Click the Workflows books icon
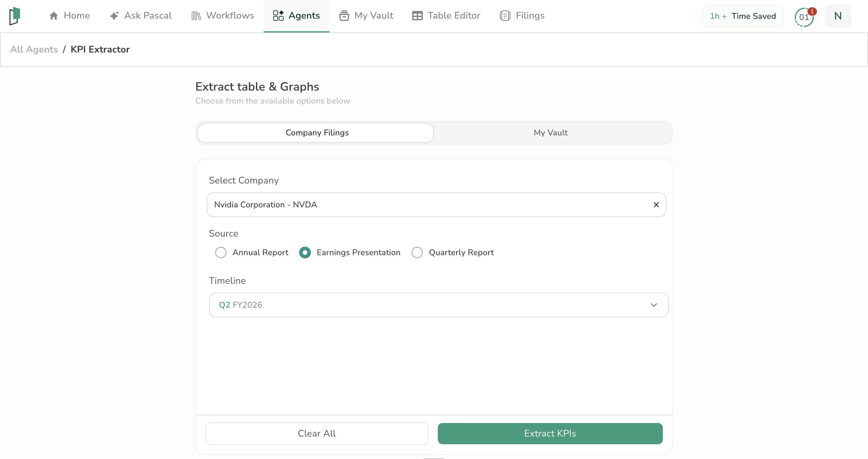 tap(196, 16)
